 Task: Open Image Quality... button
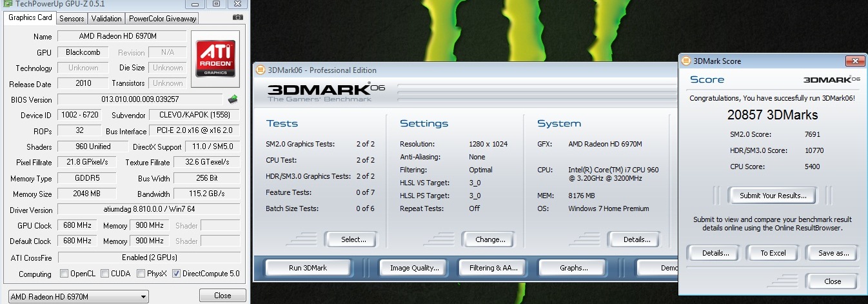pos(414,268)
